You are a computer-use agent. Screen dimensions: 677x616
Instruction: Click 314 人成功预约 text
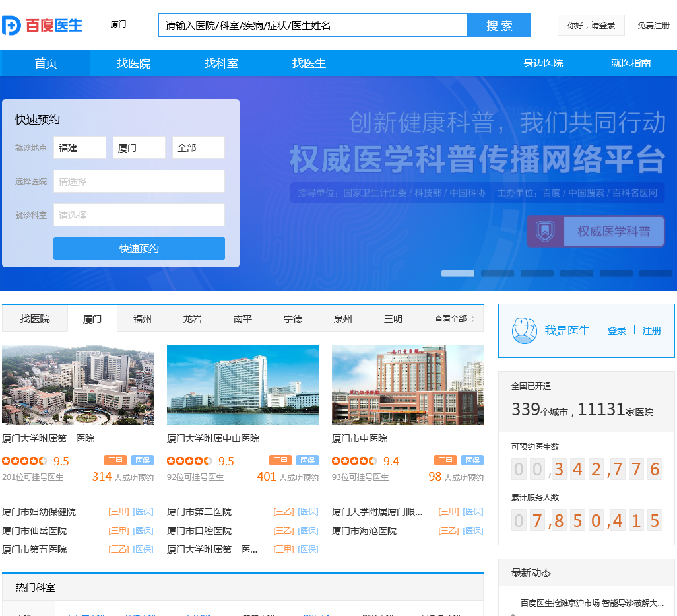(123, 477)
